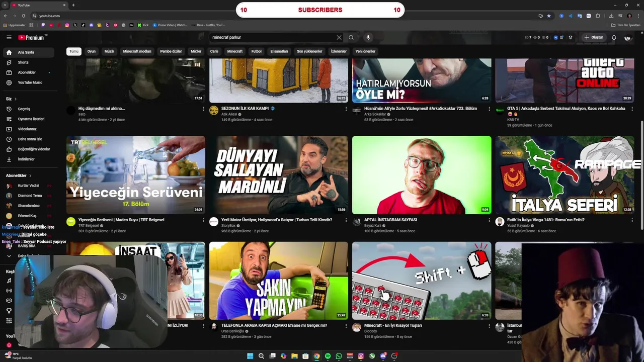This screenshot has width=644, height=362.
Task: Select the Canlı filter chip
Action: click(x=214, y=51)
